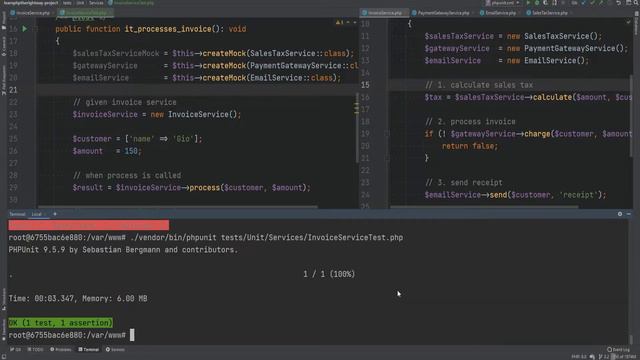Image resolution: width=640 pixels, height=360 pixels.
Task: Click the project name in the breadcrumb
Action: click(31, 3)
